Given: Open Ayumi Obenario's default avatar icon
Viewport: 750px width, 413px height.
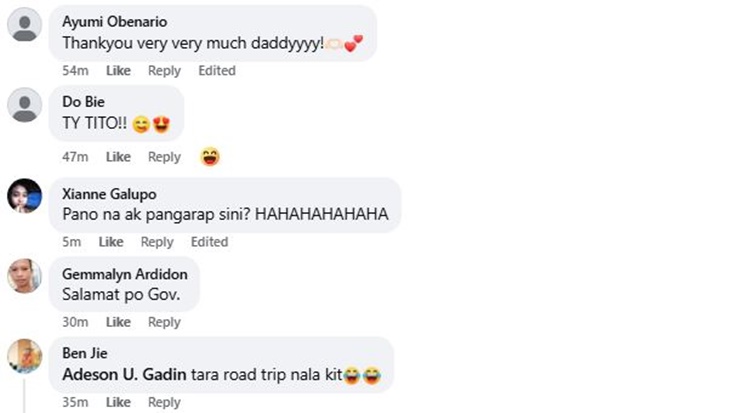Looking at the screenshot, I should pos(24,24).
